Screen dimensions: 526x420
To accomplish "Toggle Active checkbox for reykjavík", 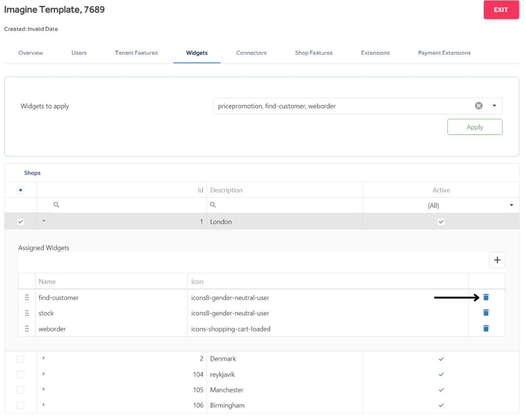I will click(441, 375).
